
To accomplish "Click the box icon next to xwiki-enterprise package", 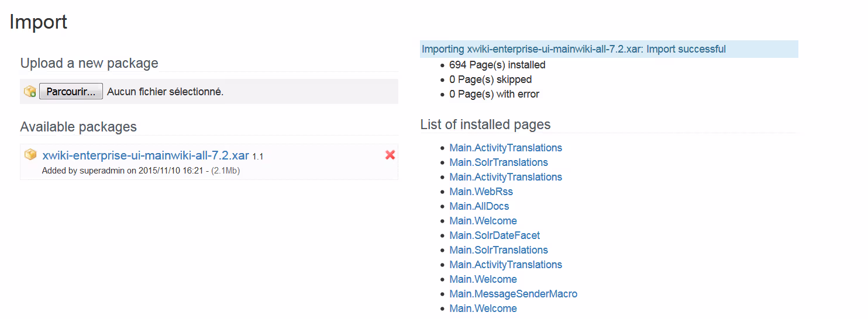I will click(x=30, y=155).
